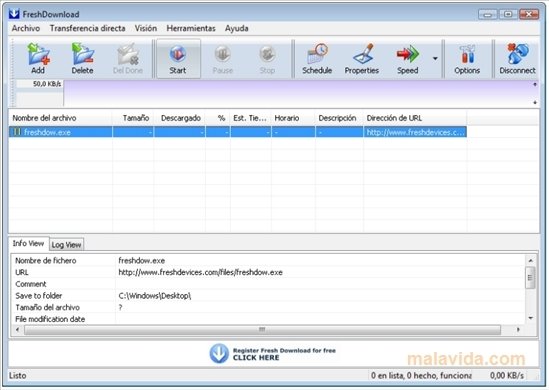Screen dimensions: 549x390
Task: Click the Stop toolbar icon
Action: 267,58
